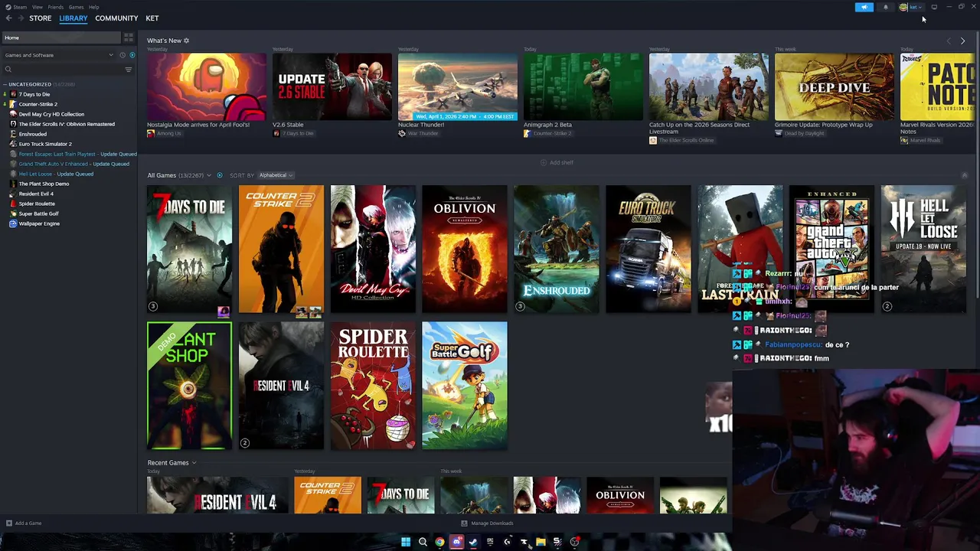
Task: Open the View menu
Action: pos(38,7)
